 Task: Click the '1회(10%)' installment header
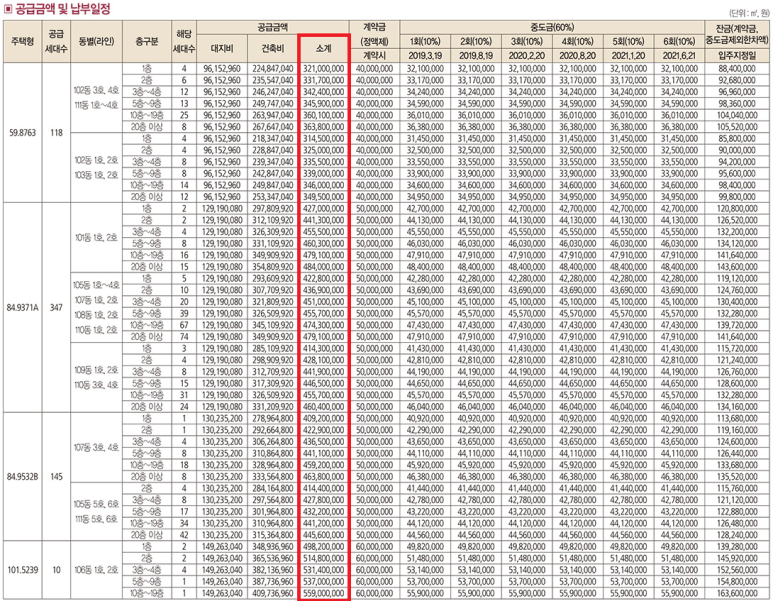(x=425, y=41)
